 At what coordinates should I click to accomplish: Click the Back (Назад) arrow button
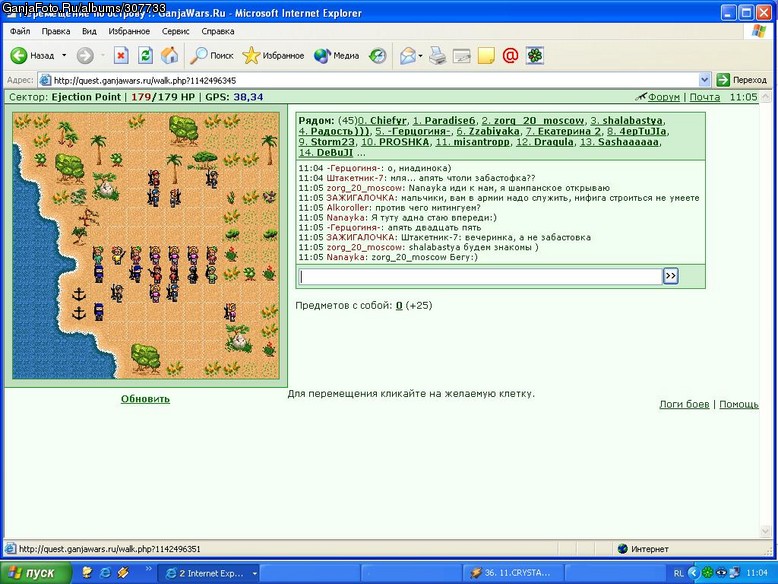click(x=32, y=56)
